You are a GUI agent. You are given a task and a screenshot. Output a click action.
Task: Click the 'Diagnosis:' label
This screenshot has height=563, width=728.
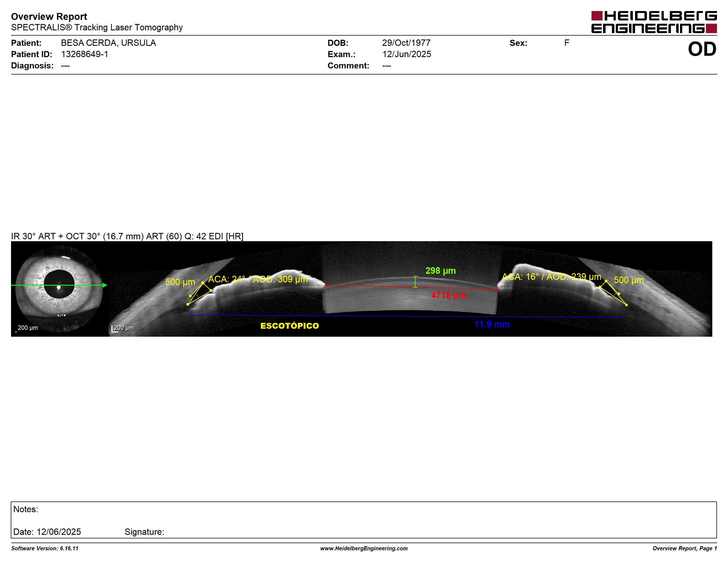(x=32, y=65)
